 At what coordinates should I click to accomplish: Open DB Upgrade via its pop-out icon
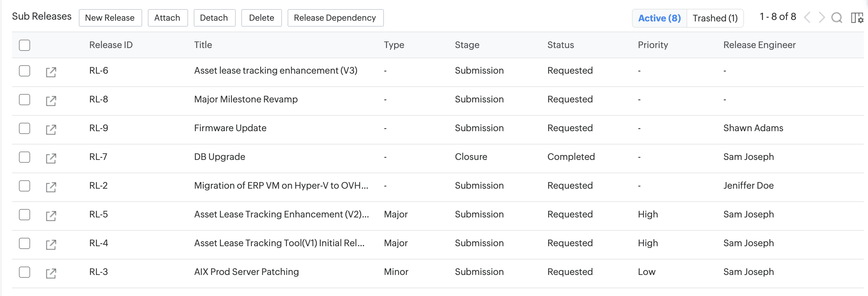click(x=51, y=158)
